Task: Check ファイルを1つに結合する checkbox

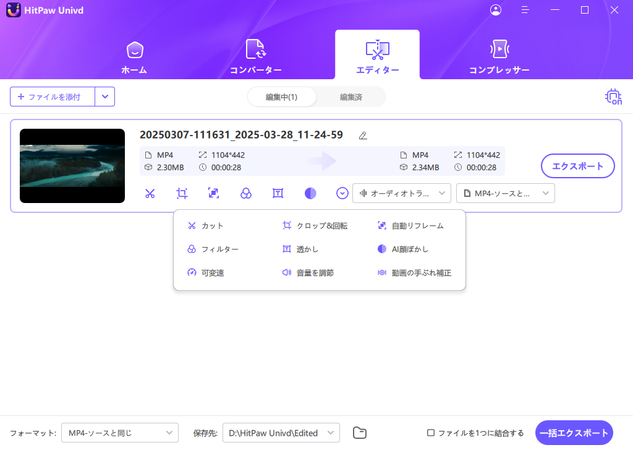Action: 431,433
